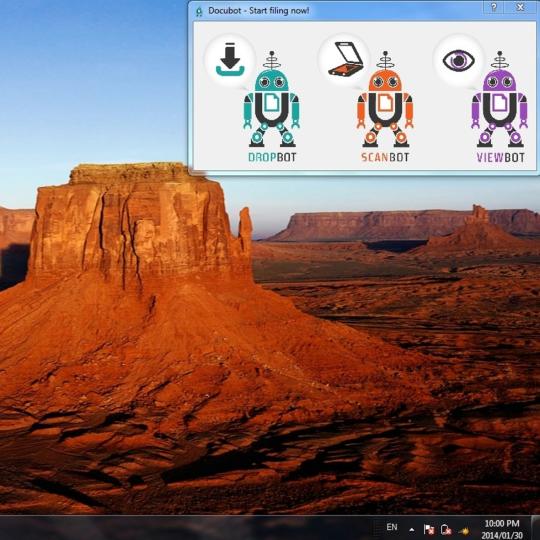Close the Docubot window
This screenshot has height=540, width=540.
pos(520,7)
